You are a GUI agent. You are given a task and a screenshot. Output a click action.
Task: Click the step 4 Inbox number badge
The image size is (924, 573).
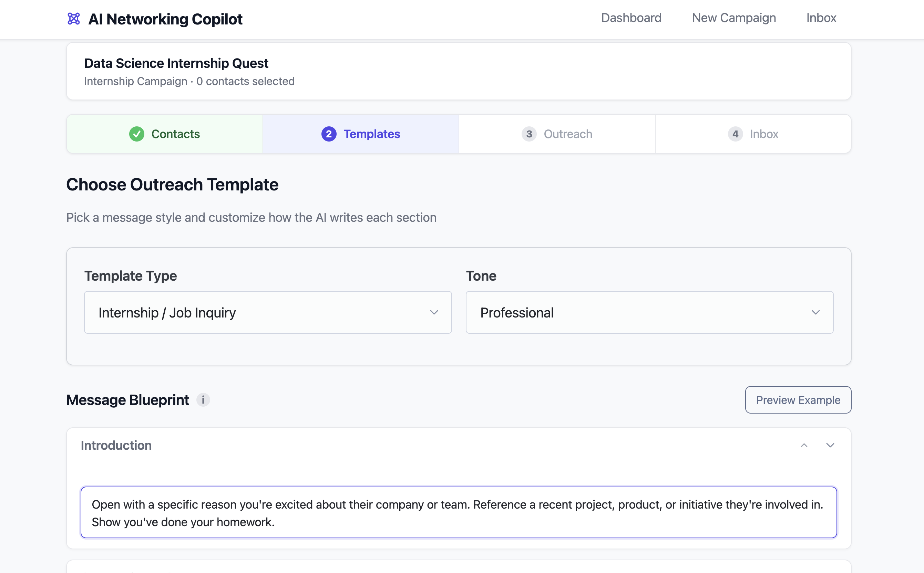coord(735,134)
